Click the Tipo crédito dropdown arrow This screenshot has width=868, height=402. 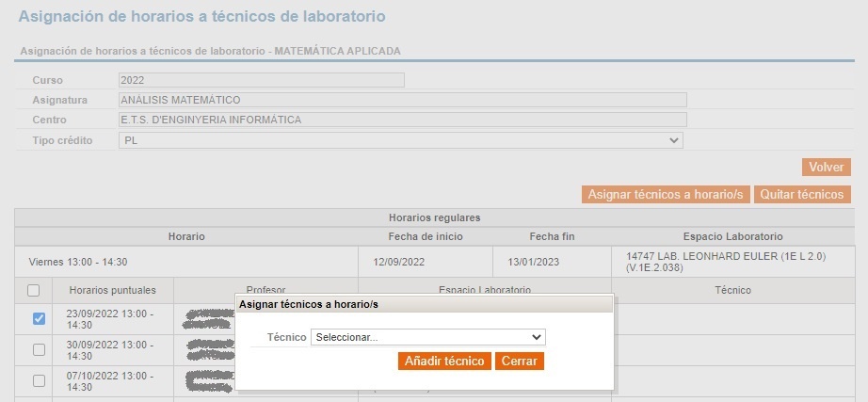click(x=674, y=140)
